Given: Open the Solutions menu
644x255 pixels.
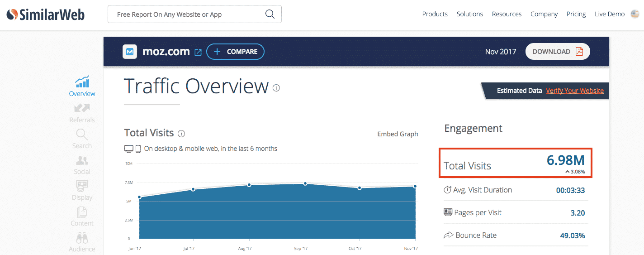Looking at the screenshot, I should (469, 14).
